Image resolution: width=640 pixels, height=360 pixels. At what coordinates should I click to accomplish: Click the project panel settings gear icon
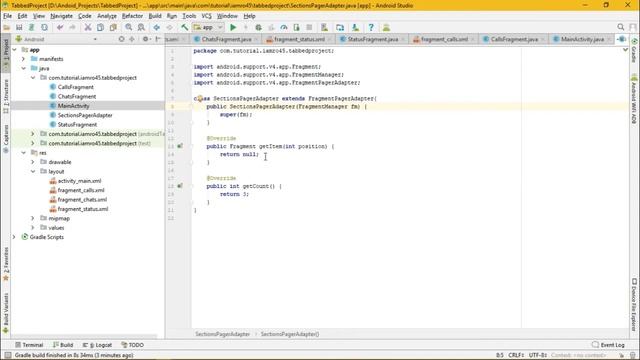145,39
